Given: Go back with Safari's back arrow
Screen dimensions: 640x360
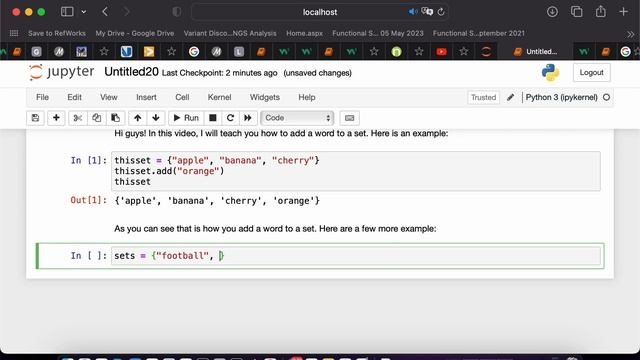Looking at the screenshot, I should 105,12.
